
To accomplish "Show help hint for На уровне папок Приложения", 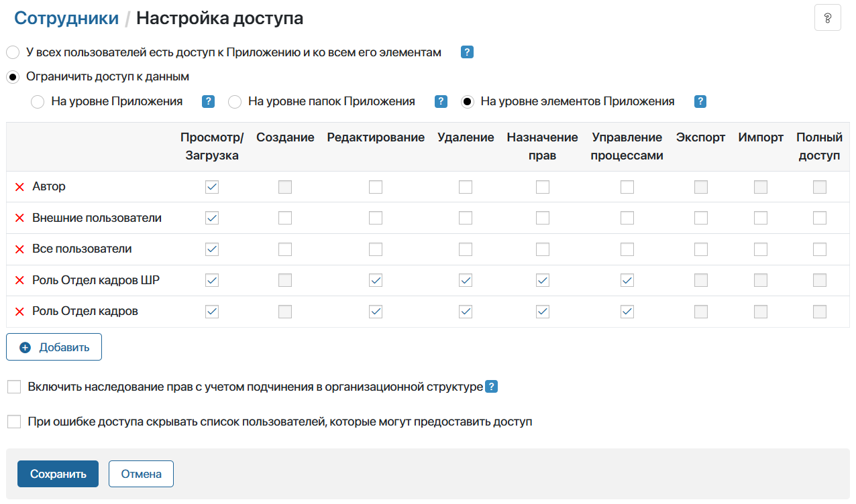I will point(441,102).
